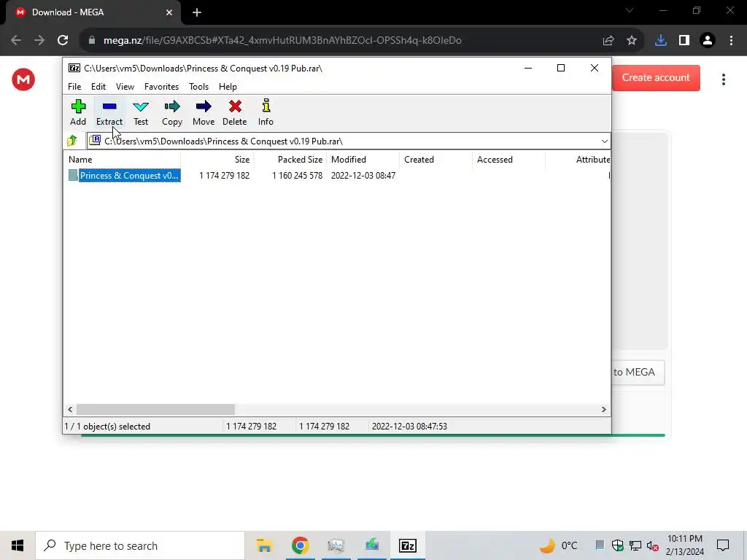
Task: Click the horizontal scrollbar thumb in 7-Zip
Action: (156, 410)
